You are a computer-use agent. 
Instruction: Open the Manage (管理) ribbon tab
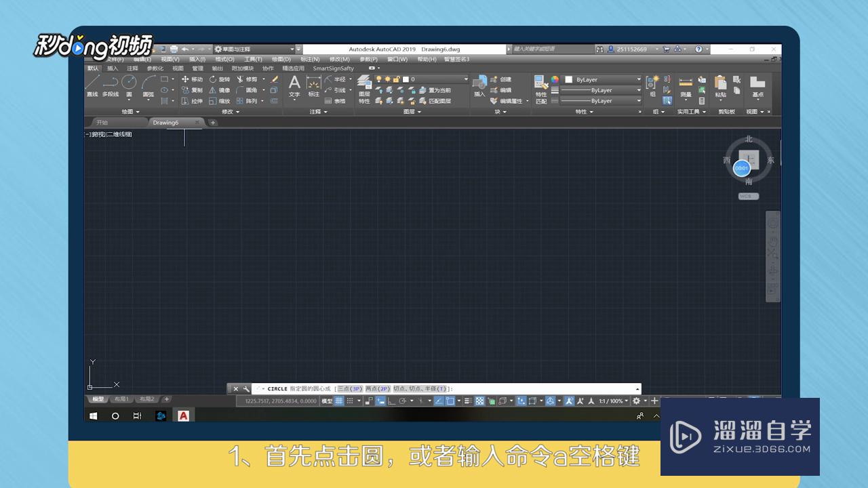click(x=197, y=68)
